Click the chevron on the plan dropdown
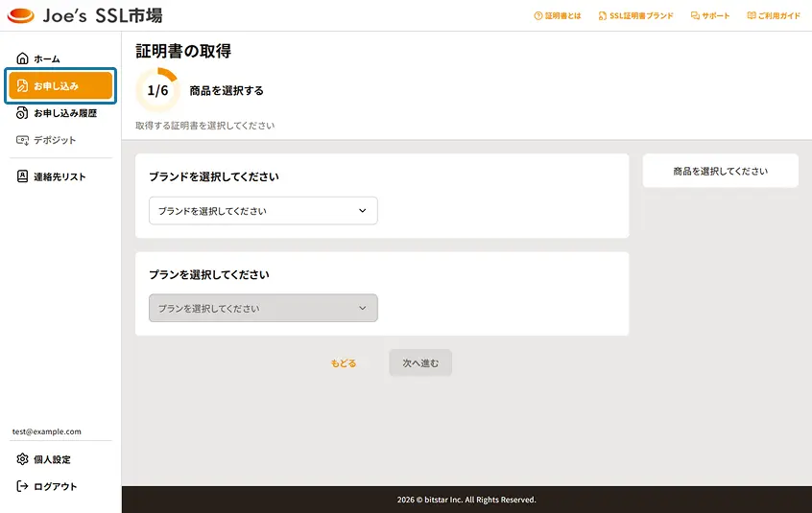Screen dimensions: 812x513 coord(363,308)
